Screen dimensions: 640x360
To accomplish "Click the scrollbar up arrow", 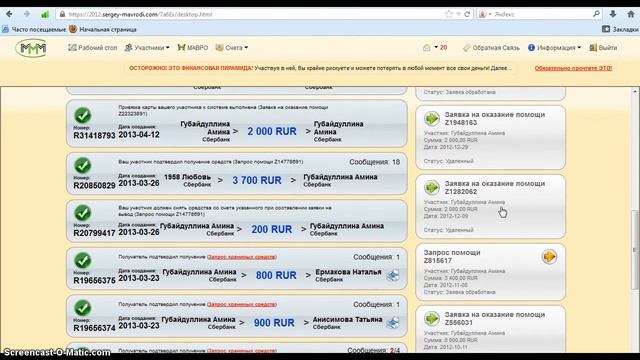I will [x=634, y=92].
